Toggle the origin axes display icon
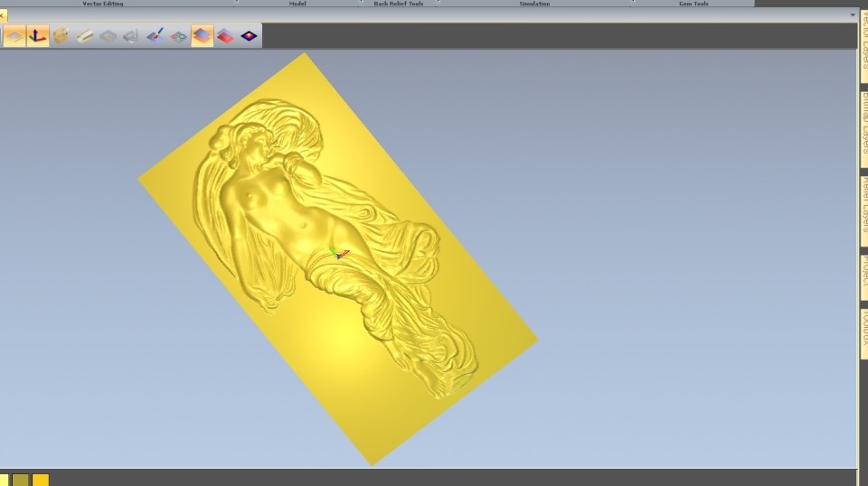 38,36
